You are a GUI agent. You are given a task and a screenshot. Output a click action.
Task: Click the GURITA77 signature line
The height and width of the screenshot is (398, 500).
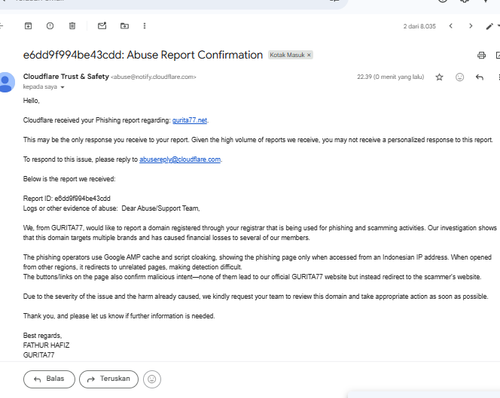39,355
